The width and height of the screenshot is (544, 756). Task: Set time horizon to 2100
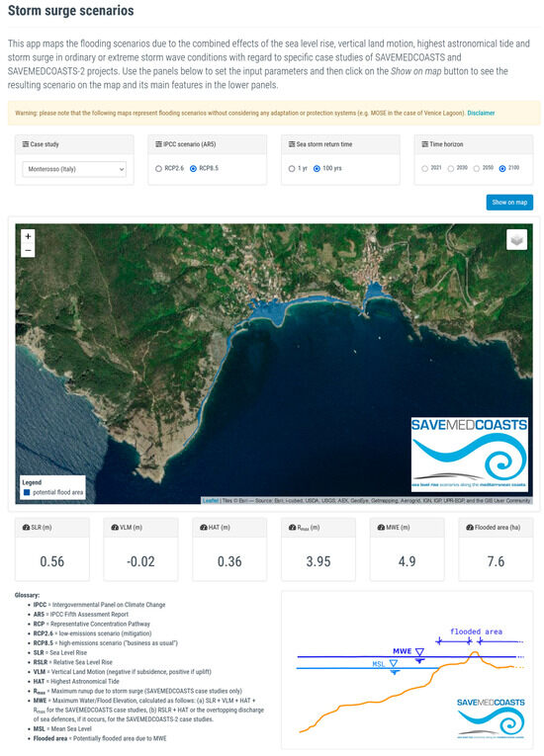coord(502,169)
